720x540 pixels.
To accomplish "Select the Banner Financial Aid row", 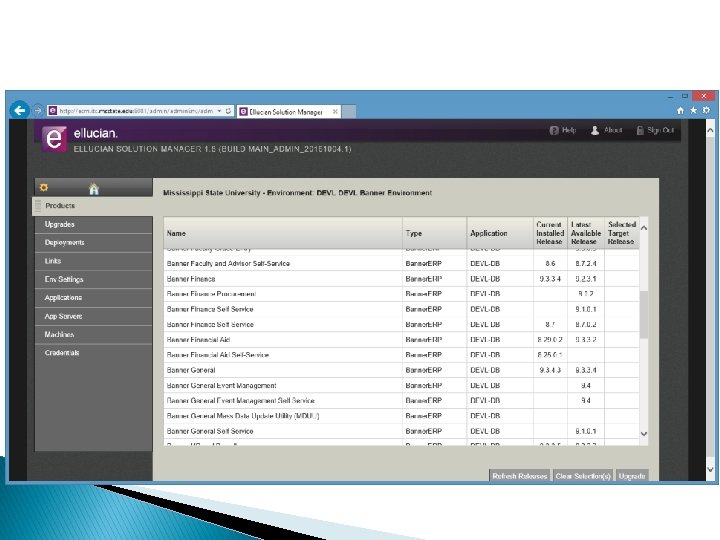I will tap(401, 340).
